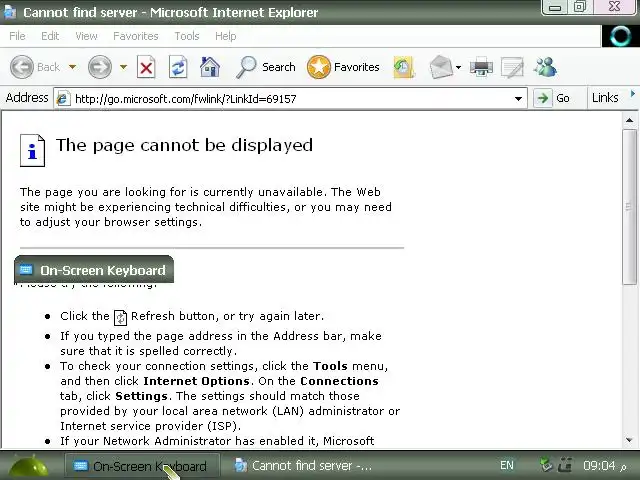
Task: Click the 09:04 clock in the tray
Action: (x=599, y=465)
